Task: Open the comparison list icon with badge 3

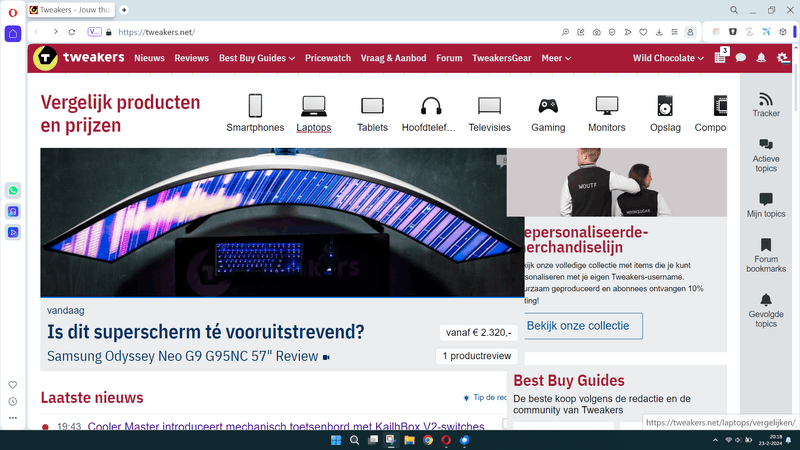Action: point(721,57)
